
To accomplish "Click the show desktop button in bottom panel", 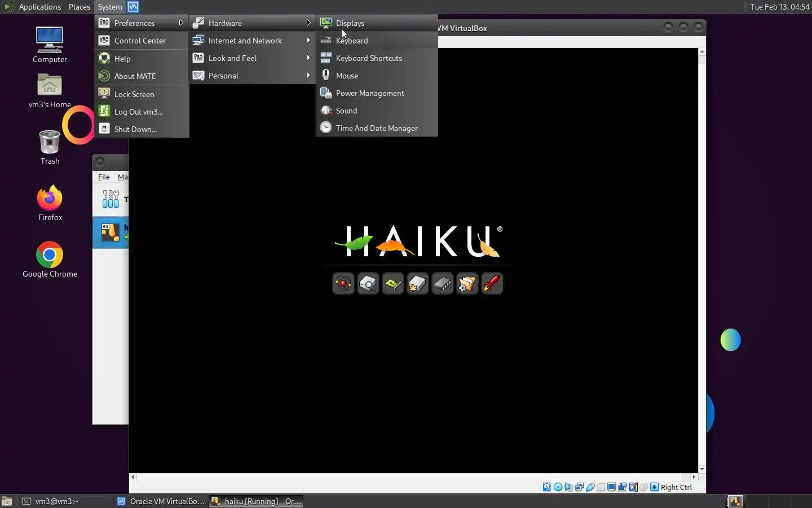I will pyautogui.click(x=7, y=501).
